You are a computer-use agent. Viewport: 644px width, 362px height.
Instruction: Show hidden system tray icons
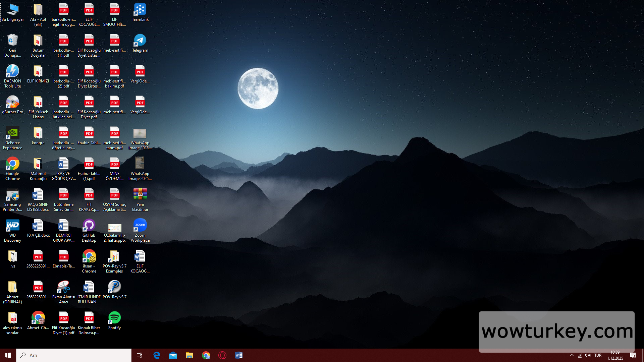572,355
